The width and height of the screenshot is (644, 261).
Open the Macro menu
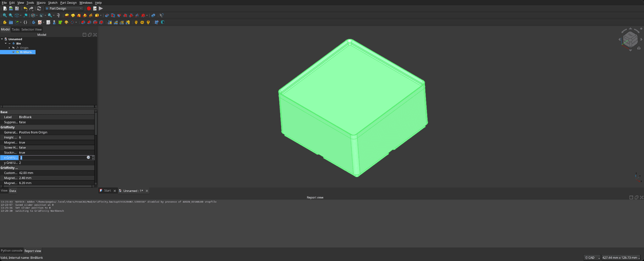41,3
